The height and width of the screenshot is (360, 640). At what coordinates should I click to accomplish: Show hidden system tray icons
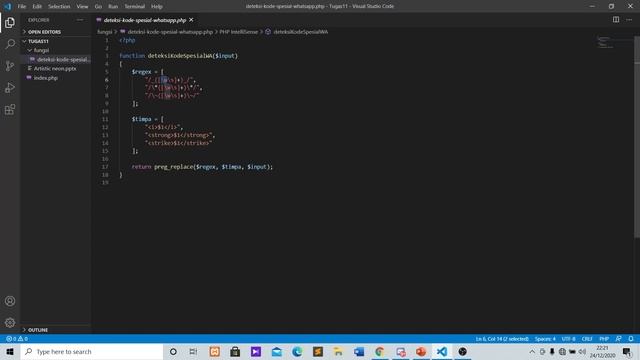tap(532, 351)
